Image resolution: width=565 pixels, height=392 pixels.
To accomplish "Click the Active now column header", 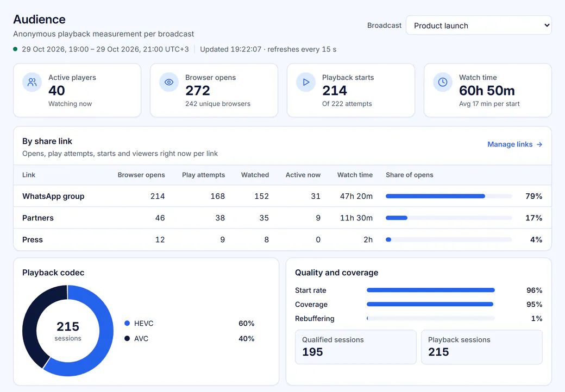I will pyautogui.click(x=303, y=175).
